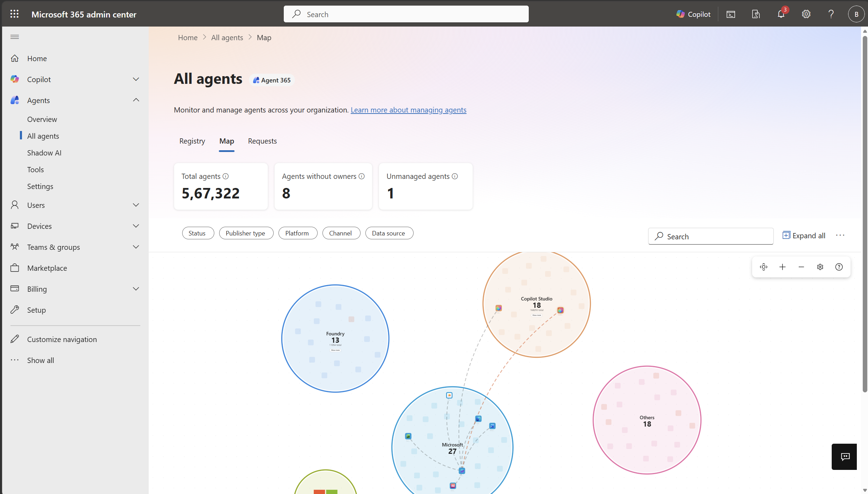Zoom in with the plus icon
The height and width of the screenshot is (494, 868).
coord(782,267)
